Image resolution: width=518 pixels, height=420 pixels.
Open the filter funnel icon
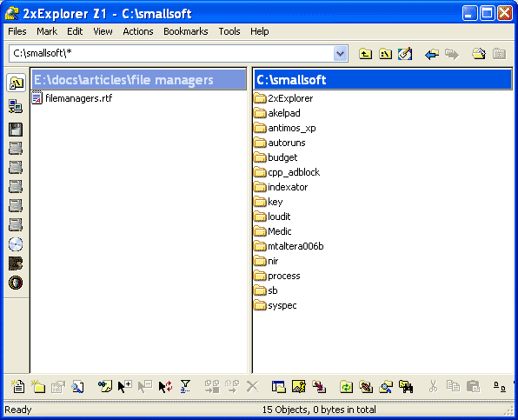pos(185,386)
